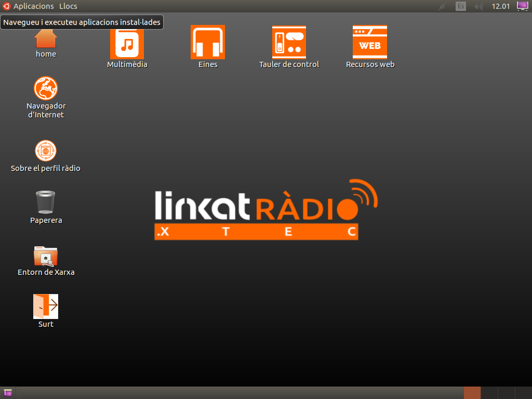Viewport: 532px width, 399px height.
Task: Open the Eines headphones icon
Action: [208, 43]
